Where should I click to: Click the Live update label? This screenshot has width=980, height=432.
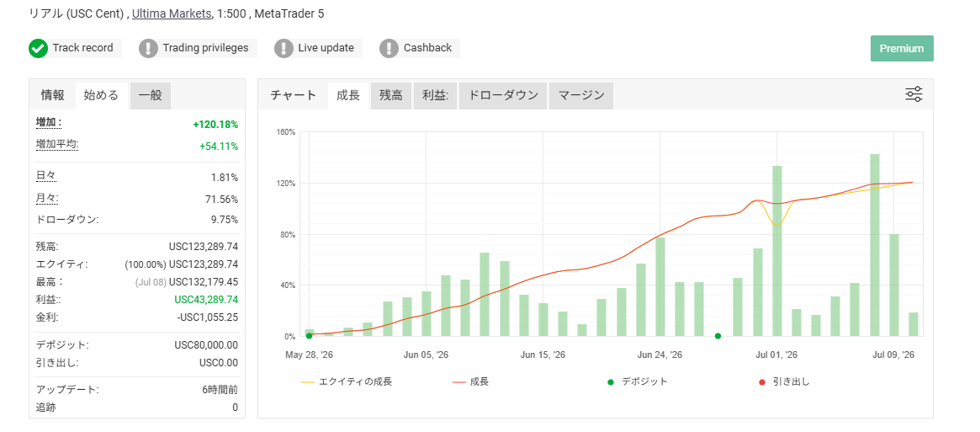(x=326, y=48)
